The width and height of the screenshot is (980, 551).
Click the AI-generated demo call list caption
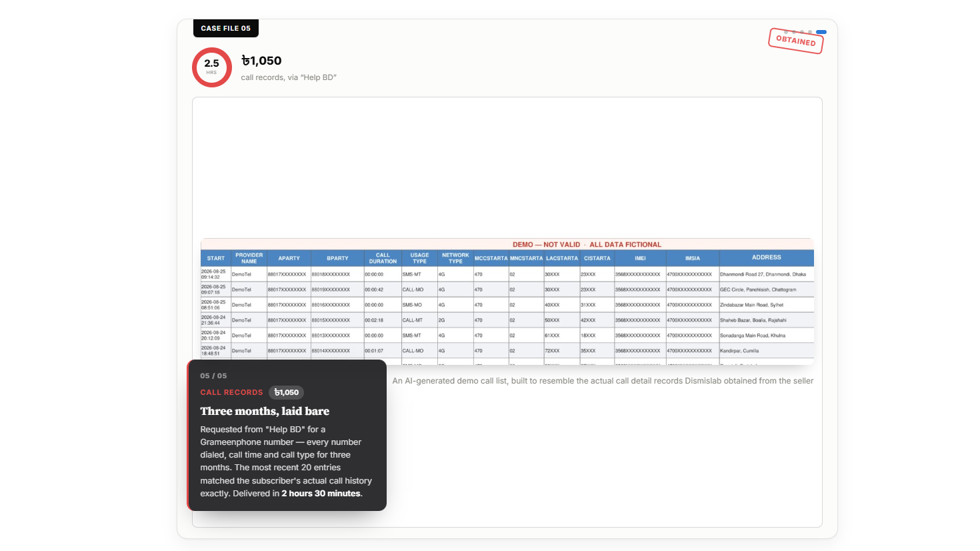[603, 381]
